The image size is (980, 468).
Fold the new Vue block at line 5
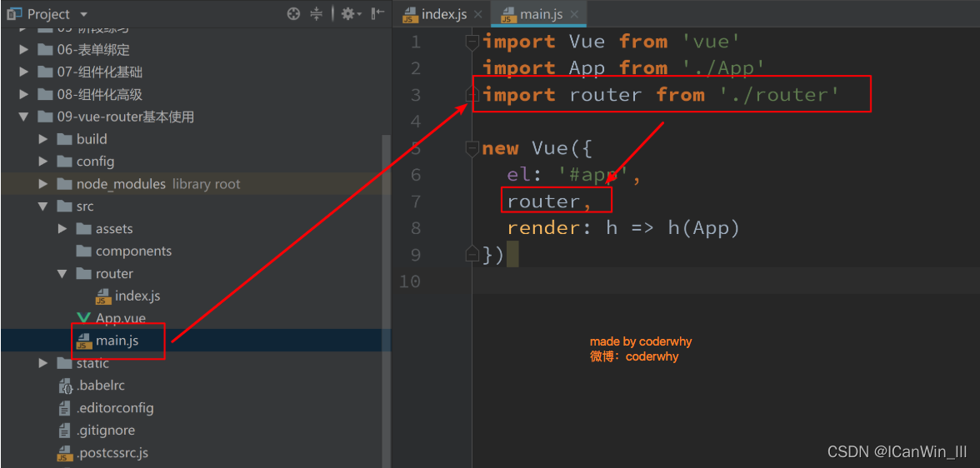pyautogui.click(x=472, y=148)
